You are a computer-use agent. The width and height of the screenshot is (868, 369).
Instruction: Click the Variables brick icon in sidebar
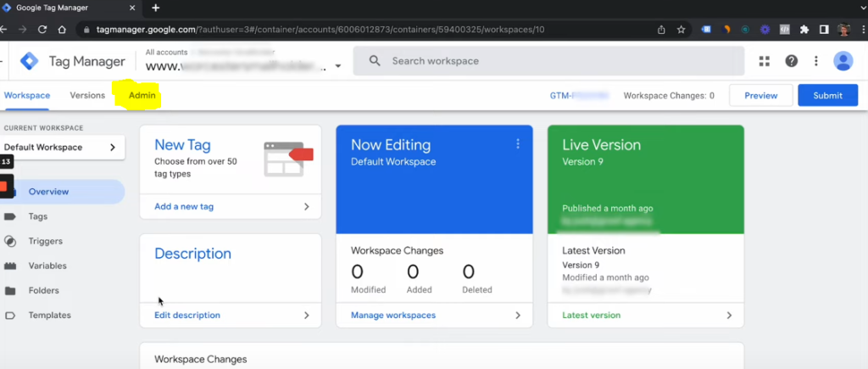click(x=10, y=266)
